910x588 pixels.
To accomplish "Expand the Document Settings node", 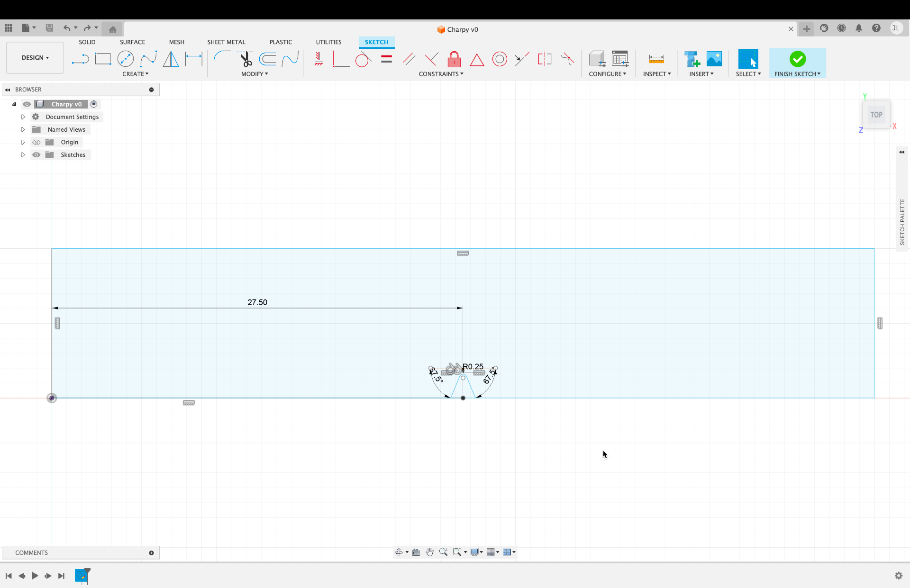I will (x=23, y=117).
